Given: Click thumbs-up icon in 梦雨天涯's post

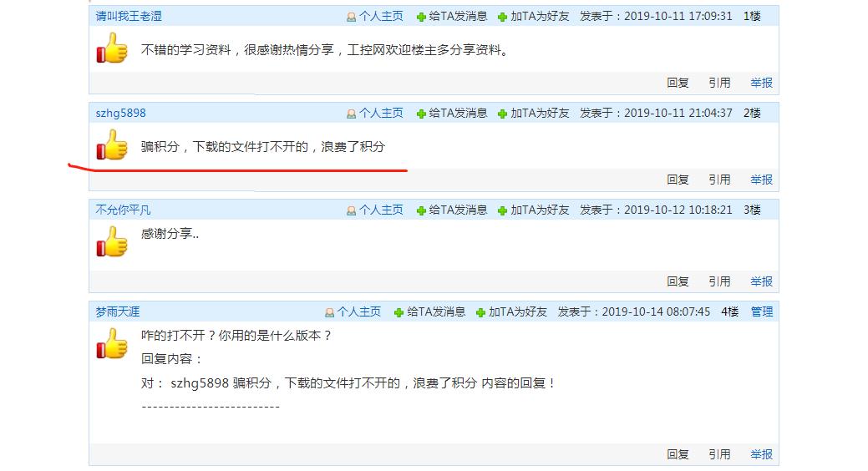Looking at the screenshot, I should pyautogui.click(x=112, y=344).
